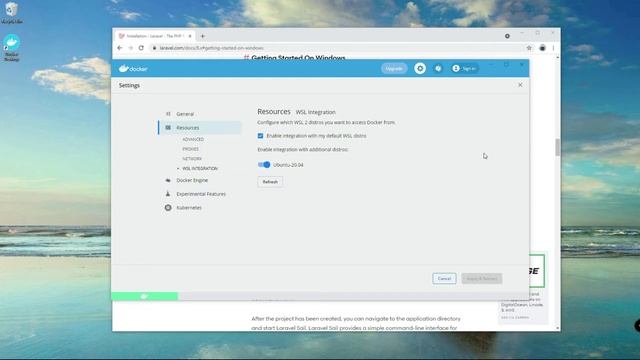The width and height of the screenshot is (640, 360).
Task: Click the Docker Engine whale icon
Action: [x=168, y=180]
